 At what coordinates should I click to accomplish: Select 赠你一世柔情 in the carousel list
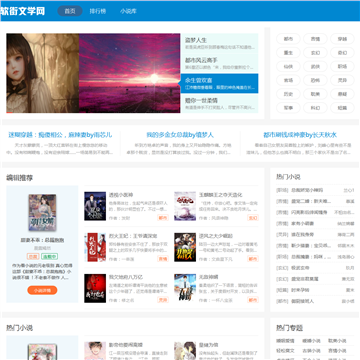coord(219,103)
